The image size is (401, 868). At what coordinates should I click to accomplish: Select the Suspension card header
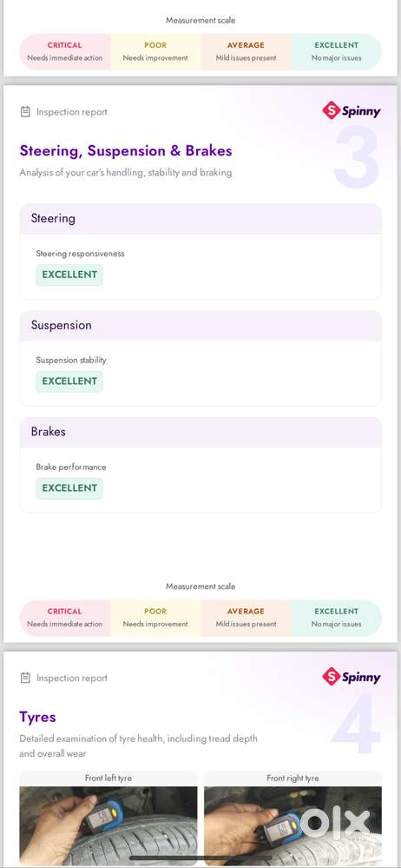(x=200, y=326)
